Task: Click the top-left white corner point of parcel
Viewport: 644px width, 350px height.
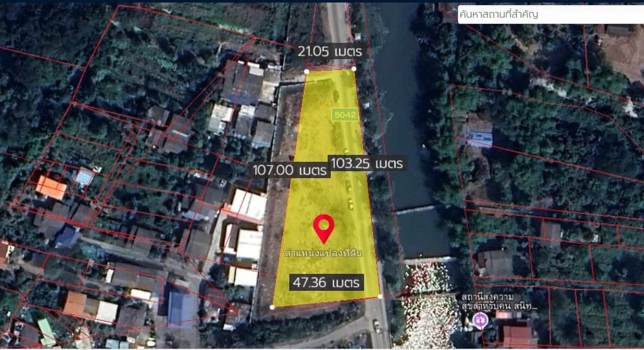Action: coord(307,71)
